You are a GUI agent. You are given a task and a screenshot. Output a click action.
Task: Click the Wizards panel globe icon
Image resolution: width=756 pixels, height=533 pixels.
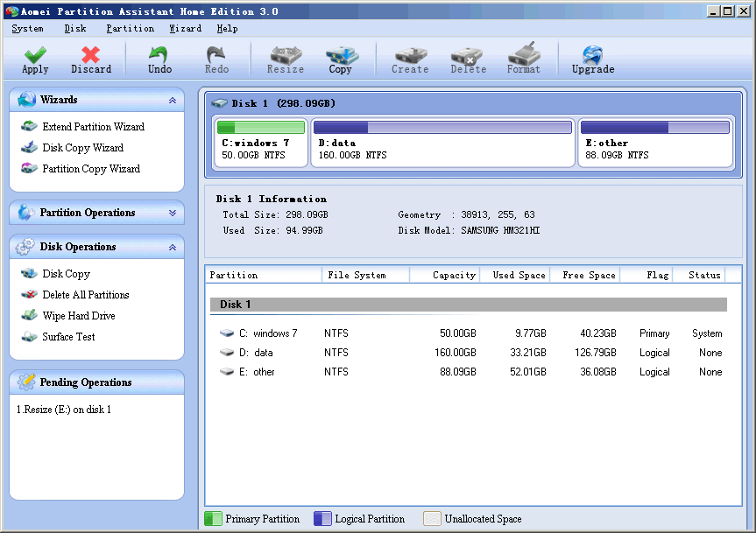tap(26, 99)
